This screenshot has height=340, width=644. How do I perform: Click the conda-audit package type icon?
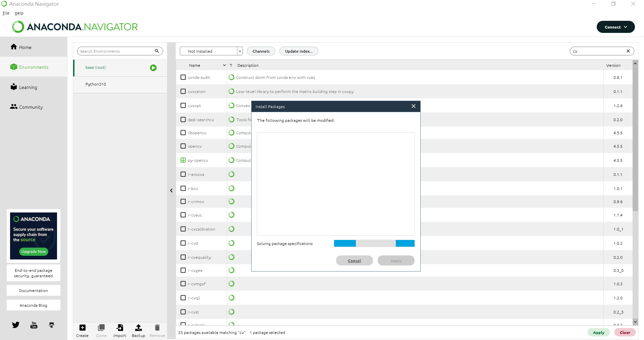pos(231,77)
